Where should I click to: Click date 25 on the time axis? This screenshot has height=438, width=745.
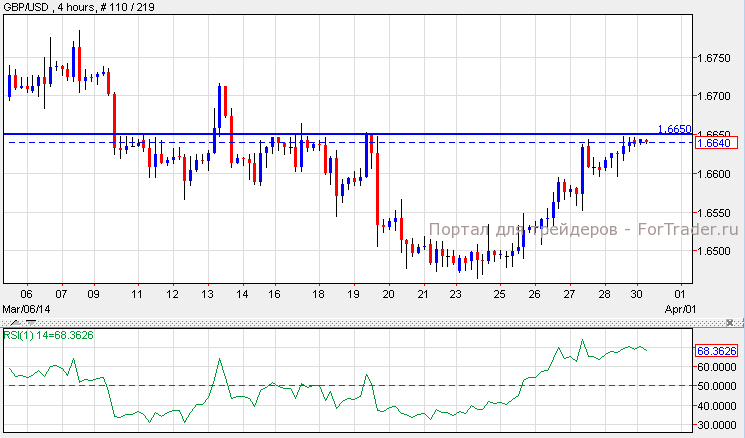click(x=499, y=294)
